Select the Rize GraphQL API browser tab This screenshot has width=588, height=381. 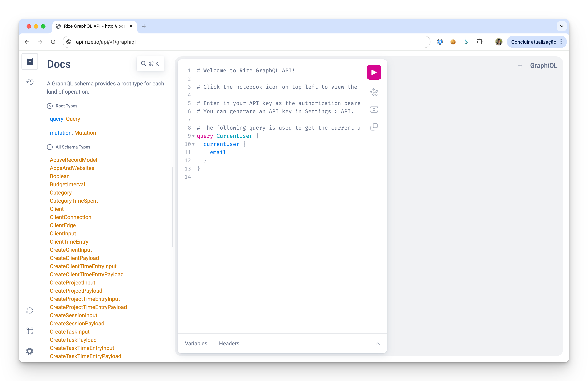(94, 26)
